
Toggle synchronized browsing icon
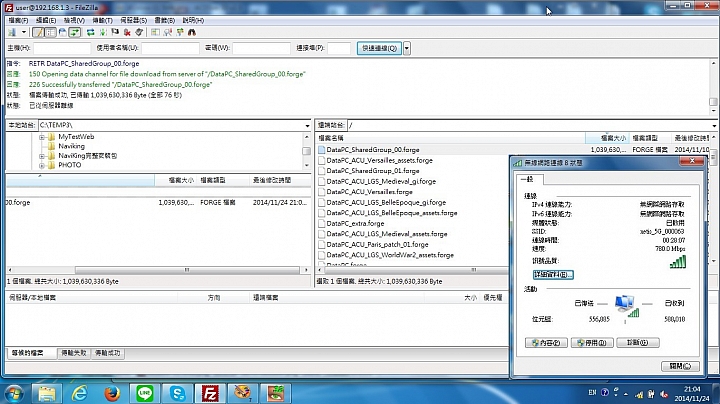(x=180, y=32)
